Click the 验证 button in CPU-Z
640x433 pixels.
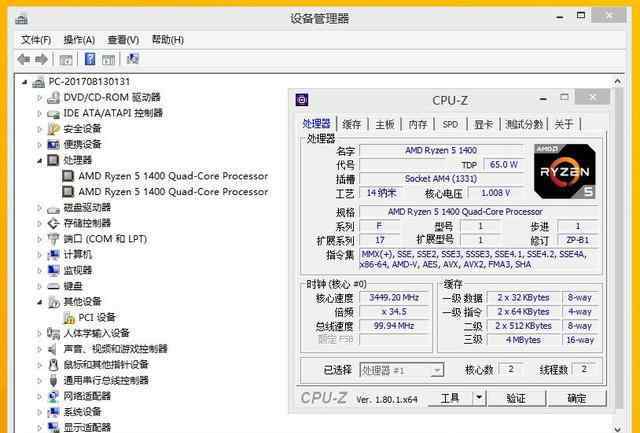click(516, 398)
